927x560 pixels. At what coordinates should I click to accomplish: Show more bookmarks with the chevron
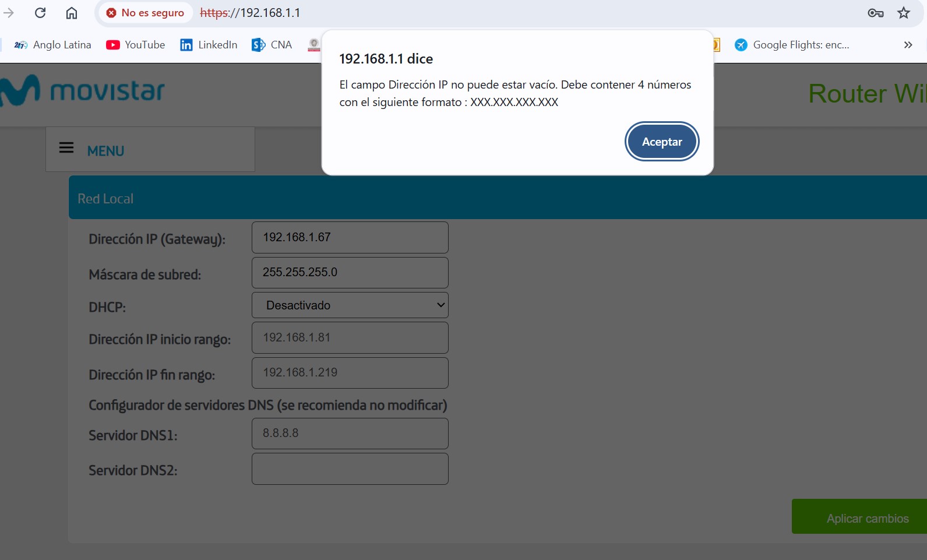tap(907, 45)
